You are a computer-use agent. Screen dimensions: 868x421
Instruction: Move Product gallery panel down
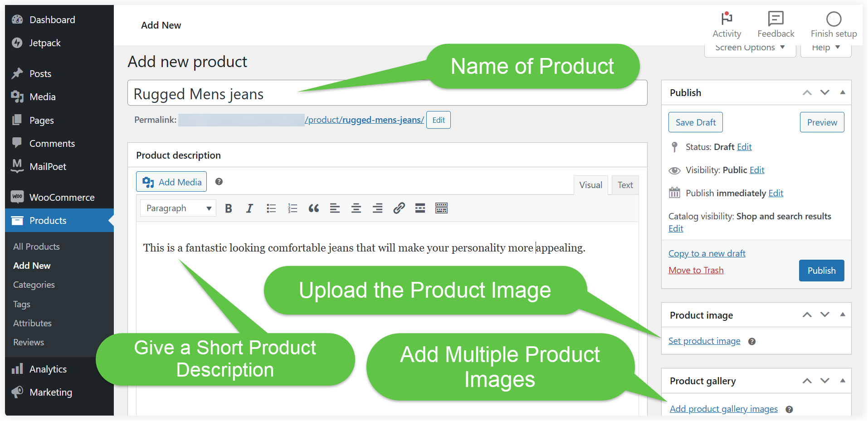pos(825,381)
